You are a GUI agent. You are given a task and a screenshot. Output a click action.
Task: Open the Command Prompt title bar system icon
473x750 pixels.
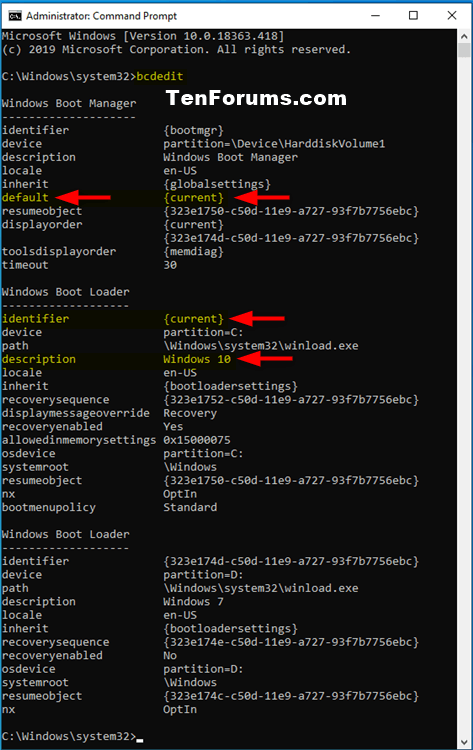(15, 16)
